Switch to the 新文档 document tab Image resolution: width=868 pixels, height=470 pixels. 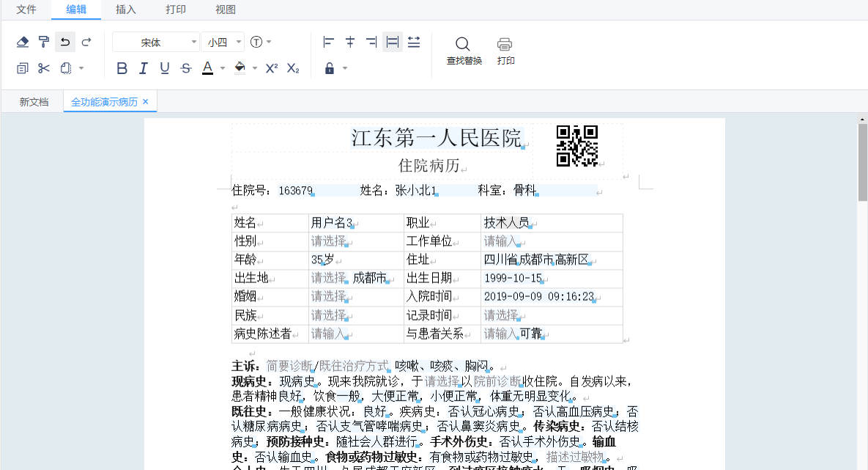pyautogui.click(x=34, y=102)
